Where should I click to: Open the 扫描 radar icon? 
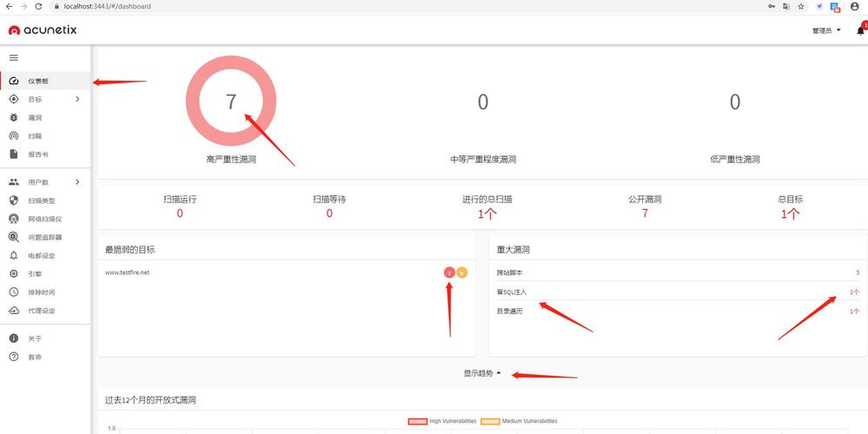pyautogui.click(x=14, y=136)
